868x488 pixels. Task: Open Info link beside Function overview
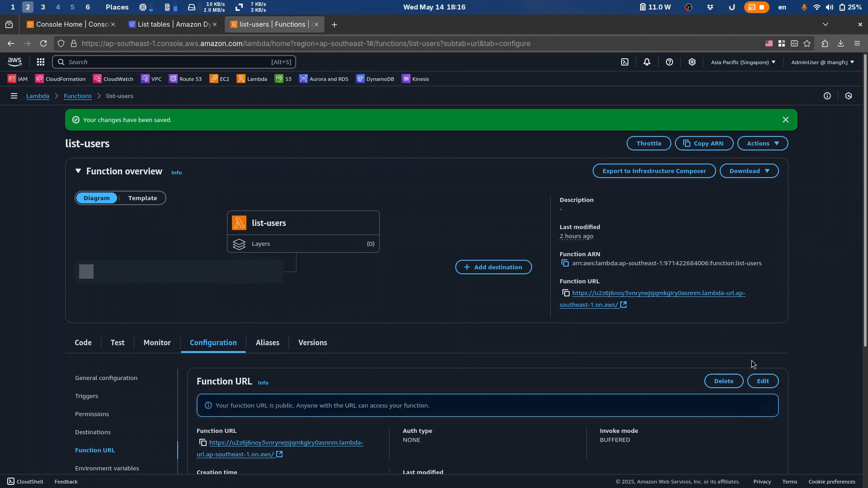[176, 173]
